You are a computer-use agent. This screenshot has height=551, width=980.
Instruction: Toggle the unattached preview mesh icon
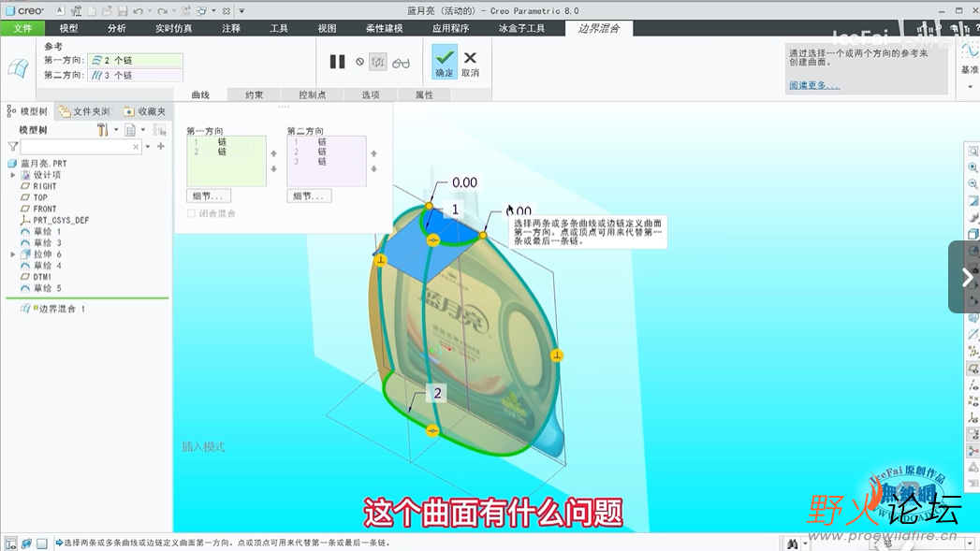tap(377, 62)
